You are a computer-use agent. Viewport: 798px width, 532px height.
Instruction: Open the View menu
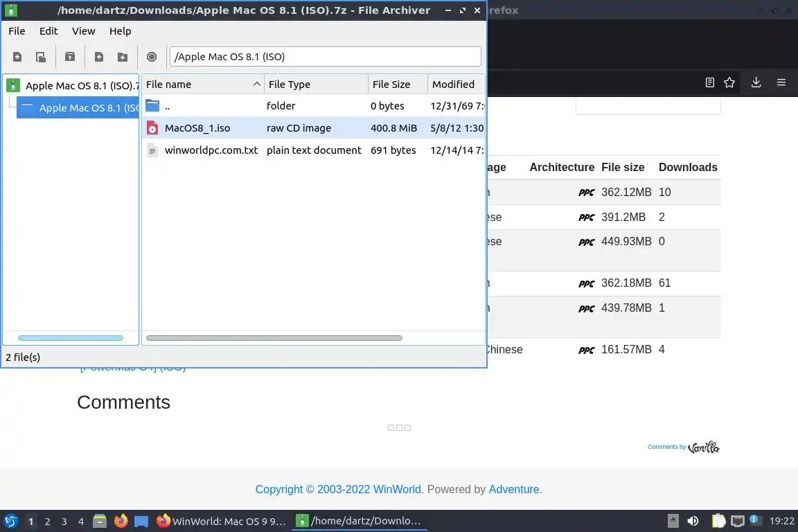[x=83, y=31]
